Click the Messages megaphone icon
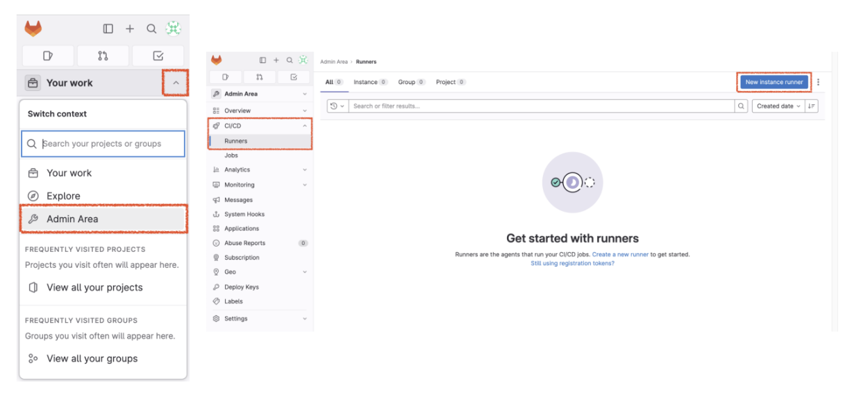 click(217, 200)
